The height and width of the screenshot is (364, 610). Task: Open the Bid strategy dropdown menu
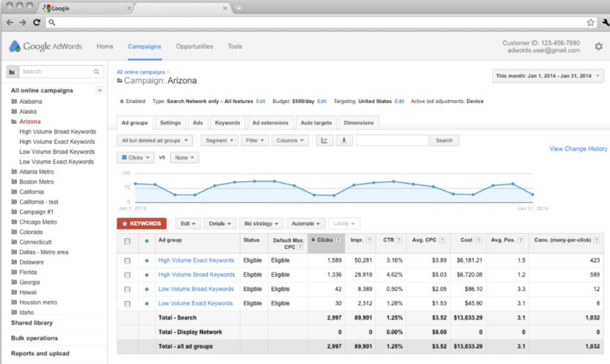point(262,223)
